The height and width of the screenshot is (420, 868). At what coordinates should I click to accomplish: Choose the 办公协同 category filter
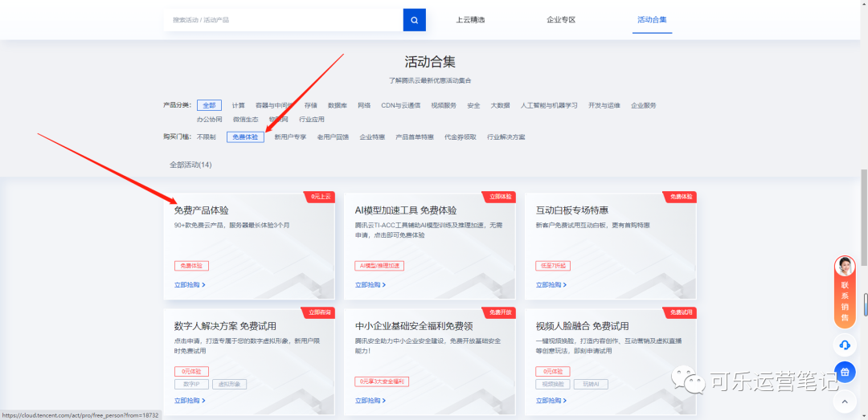pyautogui.click(x=209, y=119)
